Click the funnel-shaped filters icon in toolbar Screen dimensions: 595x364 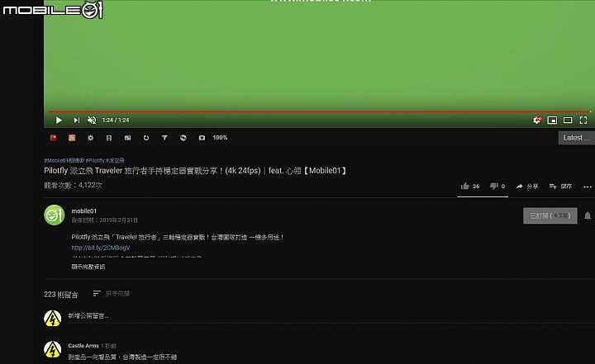(x=164, y=138)
